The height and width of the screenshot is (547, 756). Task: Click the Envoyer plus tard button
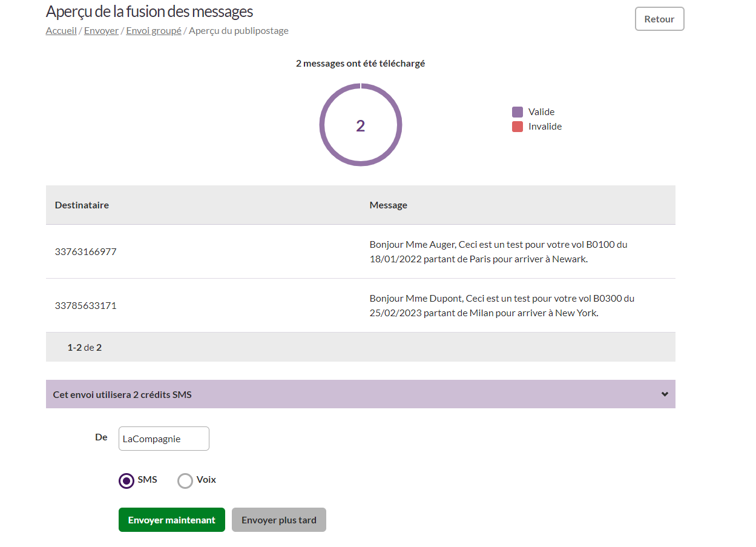[x=278, y=520]
